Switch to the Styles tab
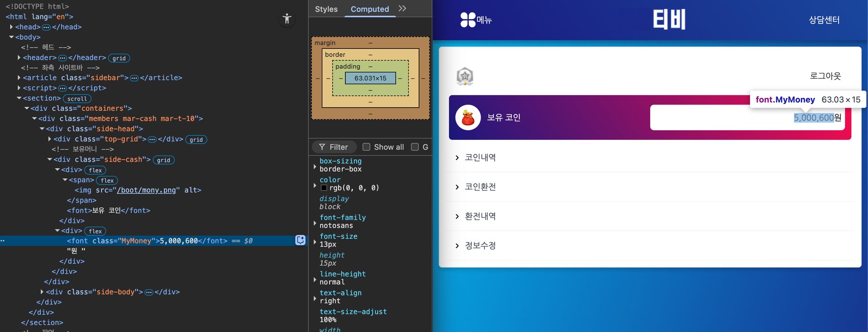This screenshot has width=868, height=332. [326, 9]
